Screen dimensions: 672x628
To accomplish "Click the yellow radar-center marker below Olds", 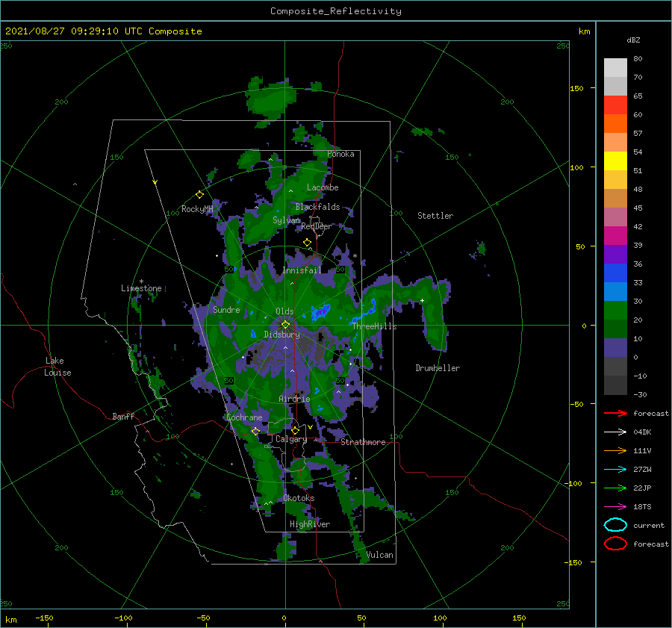I will 285,325.
